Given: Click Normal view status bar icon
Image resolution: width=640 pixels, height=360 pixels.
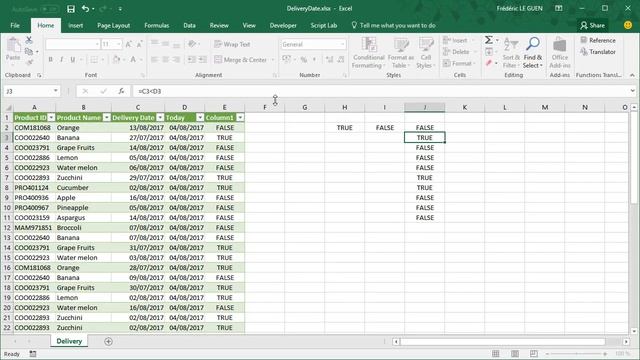Looking at the screenshot, I should click(496, 353).
